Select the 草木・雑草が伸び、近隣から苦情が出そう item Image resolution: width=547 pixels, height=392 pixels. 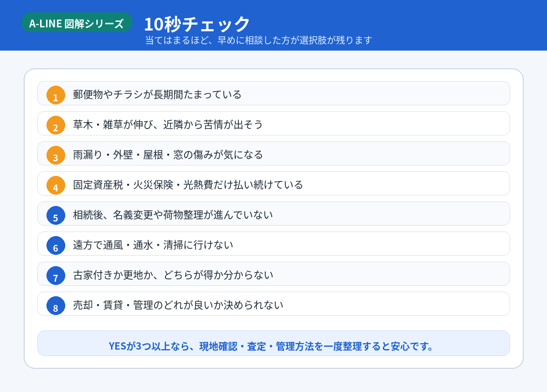273,124
